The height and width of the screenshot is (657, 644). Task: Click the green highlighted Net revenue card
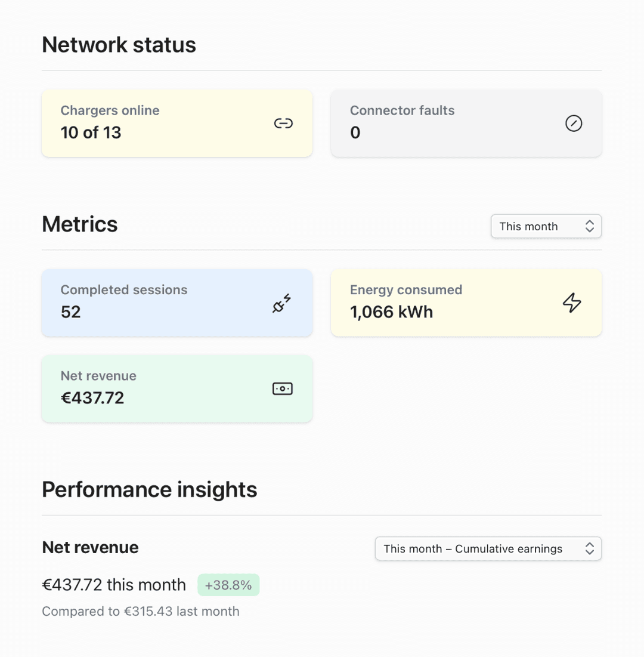click(x=177, y=388)
